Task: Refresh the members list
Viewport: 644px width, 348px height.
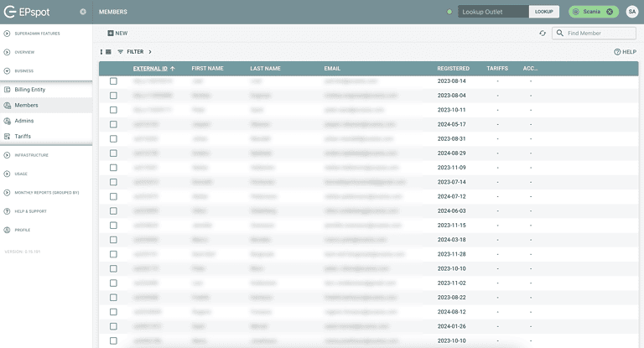Action: [x=543, y=34]
